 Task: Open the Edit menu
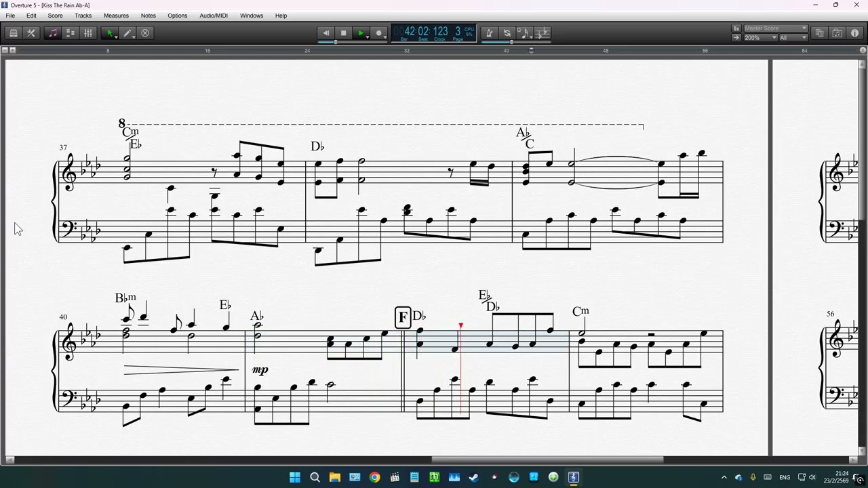pos(31,16)
